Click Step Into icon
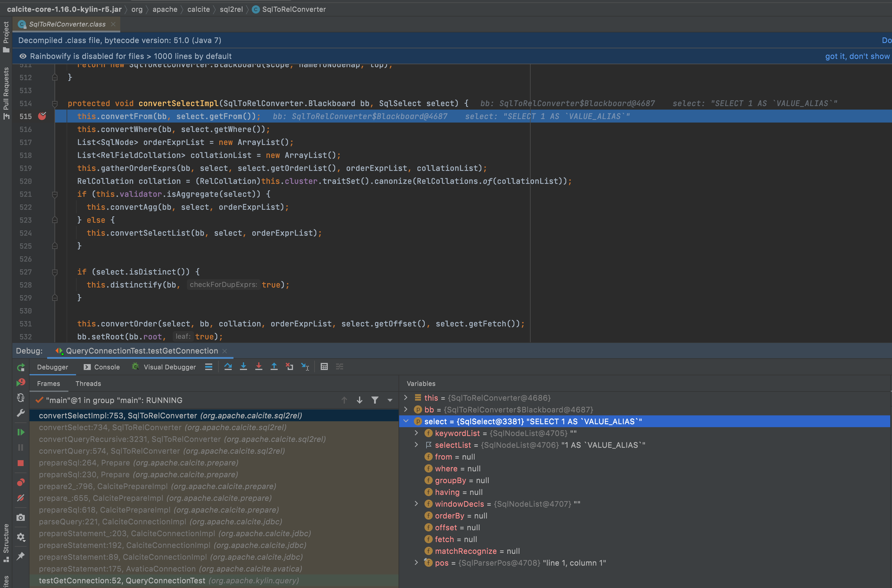 click(x=243, y=367)
